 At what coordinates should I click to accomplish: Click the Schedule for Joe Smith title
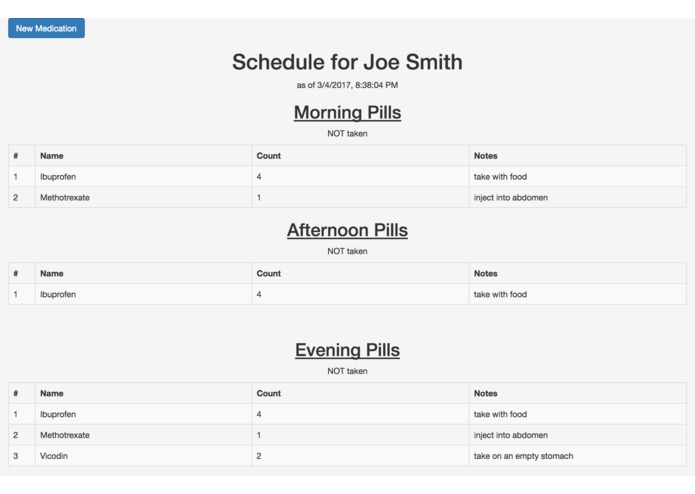(x=347, y=62)
